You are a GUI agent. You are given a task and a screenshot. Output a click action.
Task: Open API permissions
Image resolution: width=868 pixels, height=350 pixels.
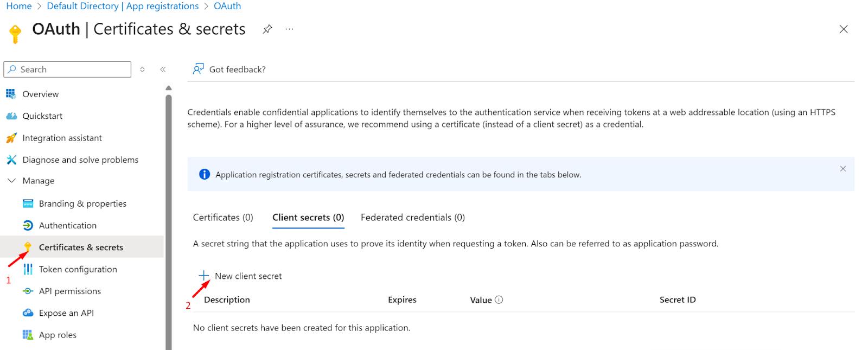click(x=70, y=291)
